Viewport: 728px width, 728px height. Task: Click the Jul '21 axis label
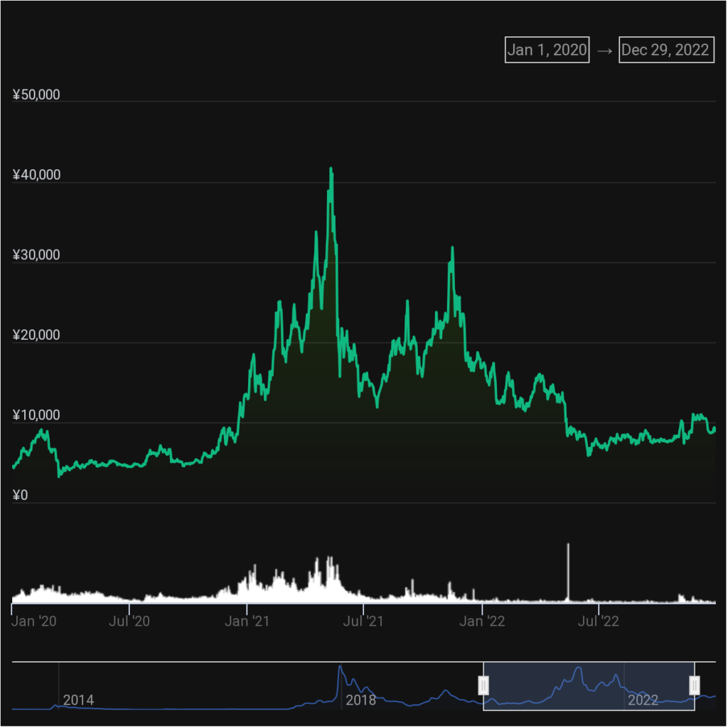click(363, 621)
